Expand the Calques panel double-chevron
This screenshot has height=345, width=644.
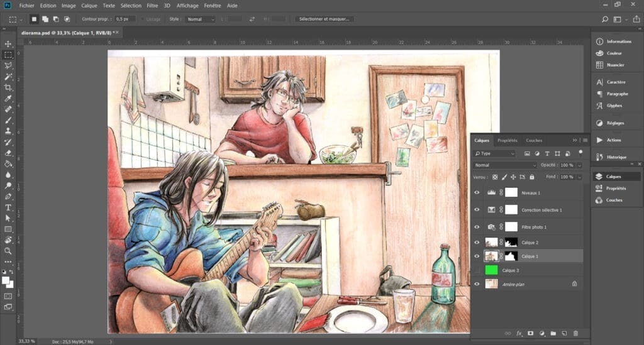pyautogui.click(x=575, y=140)
